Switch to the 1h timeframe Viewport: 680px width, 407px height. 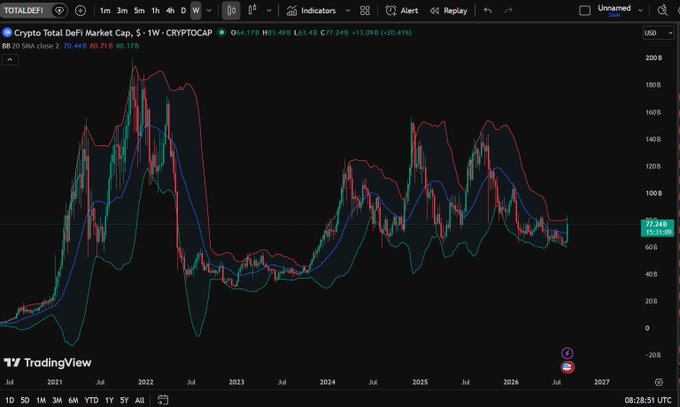click(155, 10)
